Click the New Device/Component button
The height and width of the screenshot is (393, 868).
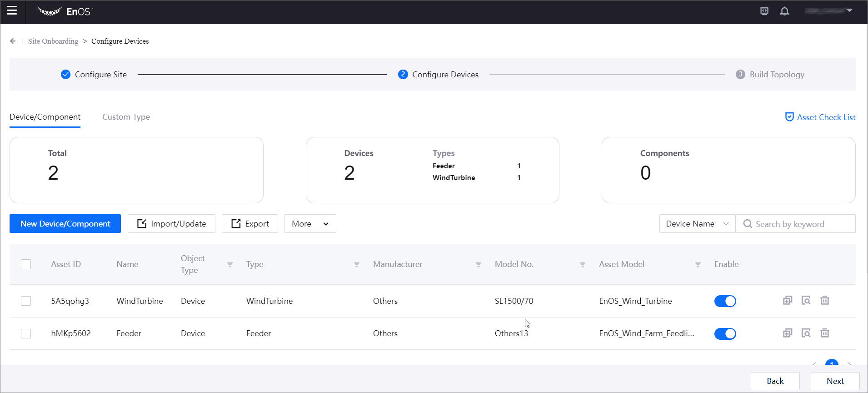click(x=65, y=224)
